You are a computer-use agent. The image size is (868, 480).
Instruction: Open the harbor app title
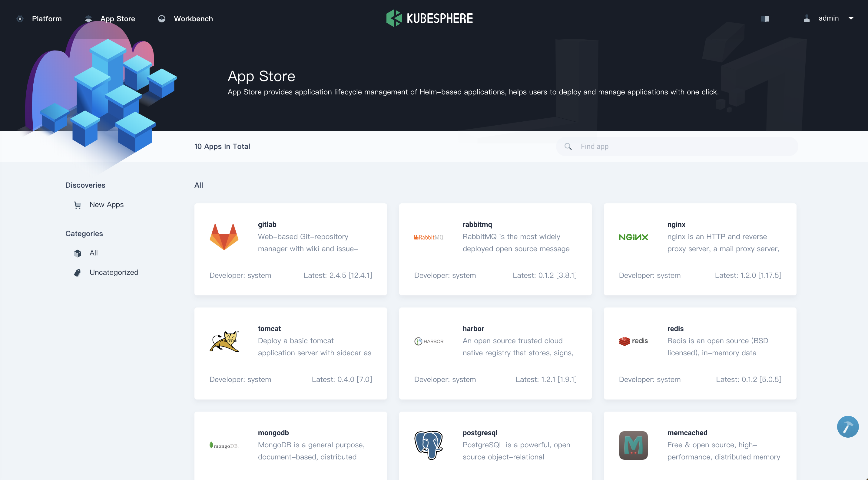click(x=473, y=329)
